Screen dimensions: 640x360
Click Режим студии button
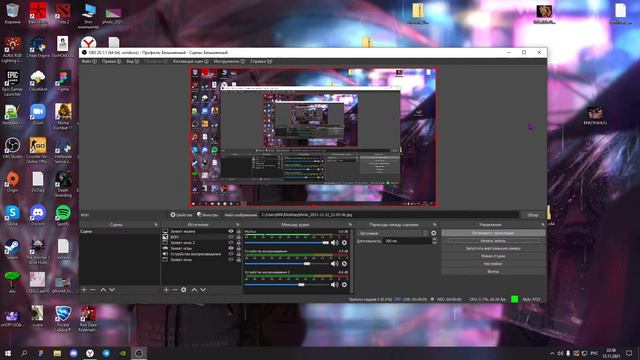tap(493, 256)
